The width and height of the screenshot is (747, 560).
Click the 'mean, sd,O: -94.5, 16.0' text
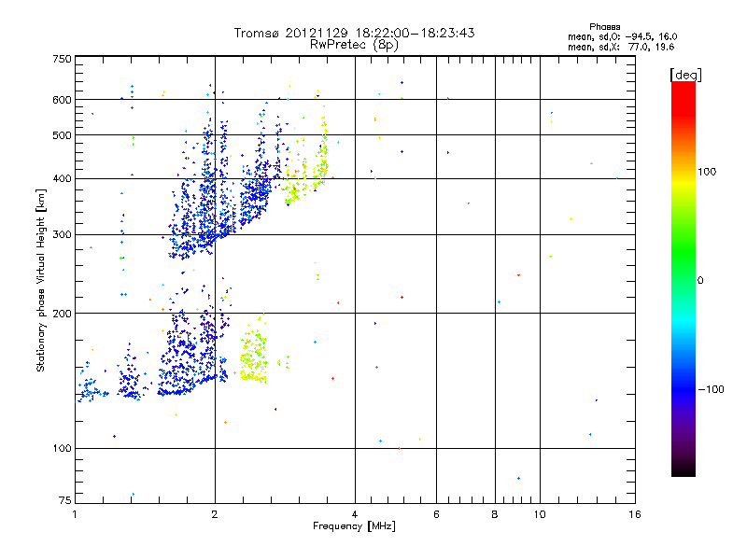622,36
